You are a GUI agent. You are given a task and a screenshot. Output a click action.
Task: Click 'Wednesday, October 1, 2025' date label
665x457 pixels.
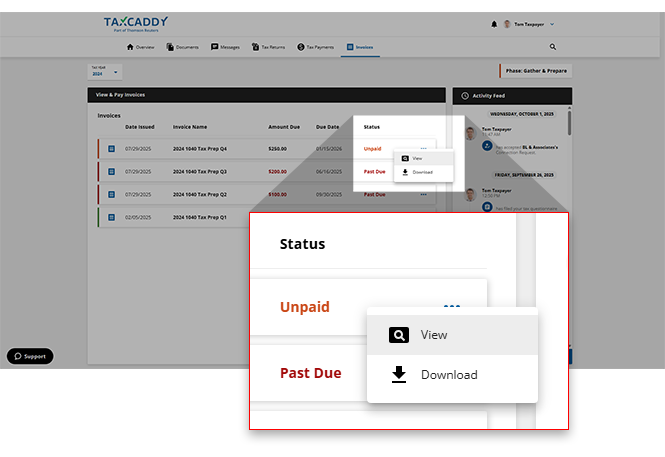tap(522, 114)
